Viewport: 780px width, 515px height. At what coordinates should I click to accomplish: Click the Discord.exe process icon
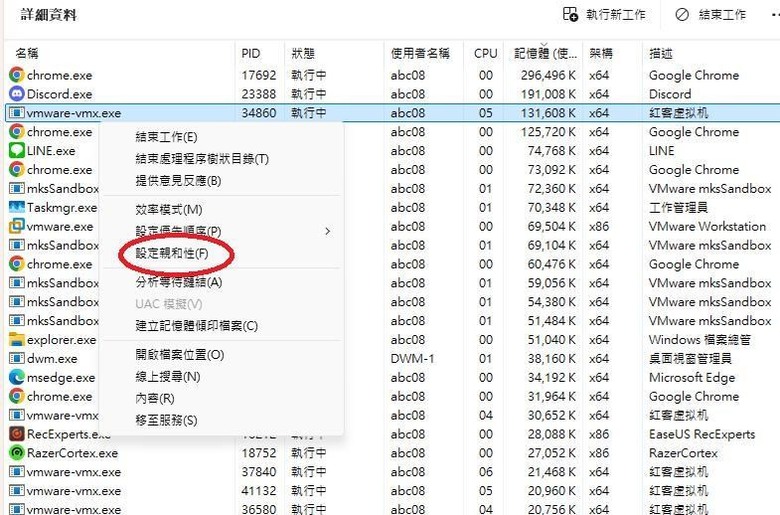pyautogui.click(x=16, y=94)
